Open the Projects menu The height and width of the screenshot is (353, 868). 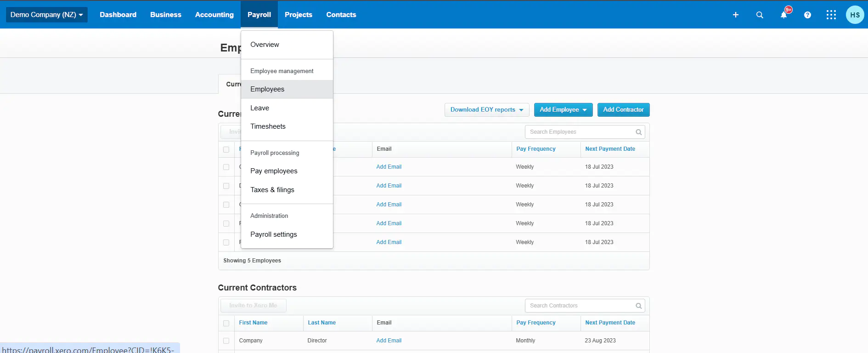[x=299, y=15]
